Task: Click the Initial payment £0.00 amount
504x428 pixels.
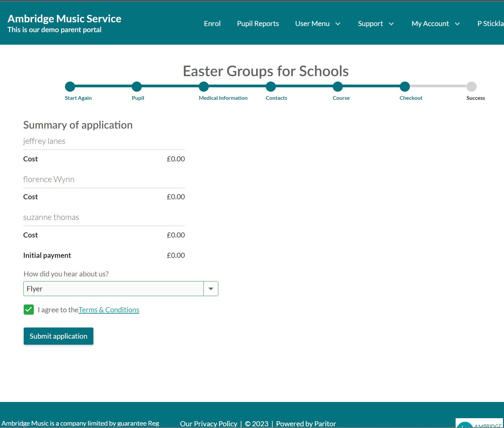Action: pos(176,255)
